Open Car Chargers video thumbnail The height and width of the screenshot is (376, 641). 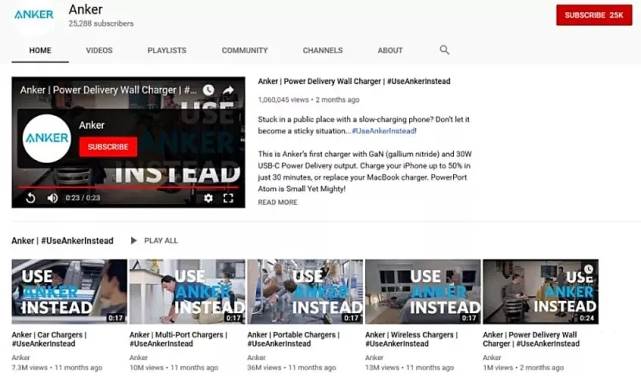click(69, 291)
